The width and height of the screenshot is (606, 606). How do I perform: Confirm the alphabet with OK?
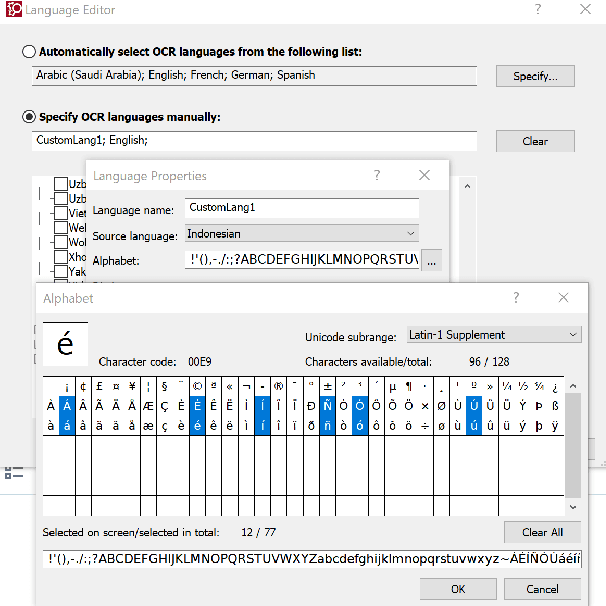point(458,589)
